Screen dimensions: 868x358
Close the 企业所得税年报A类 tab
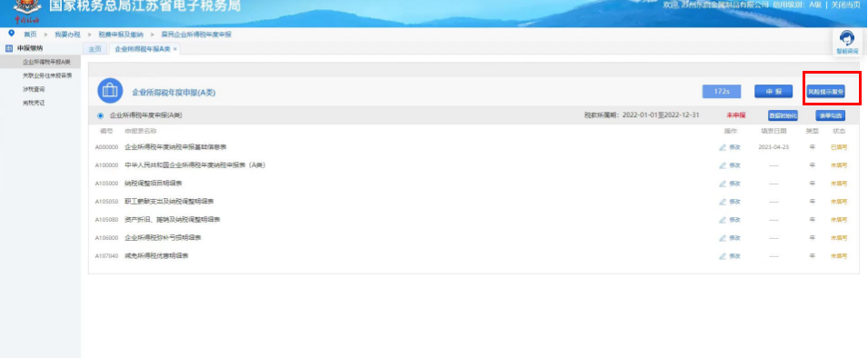[175, 49]
